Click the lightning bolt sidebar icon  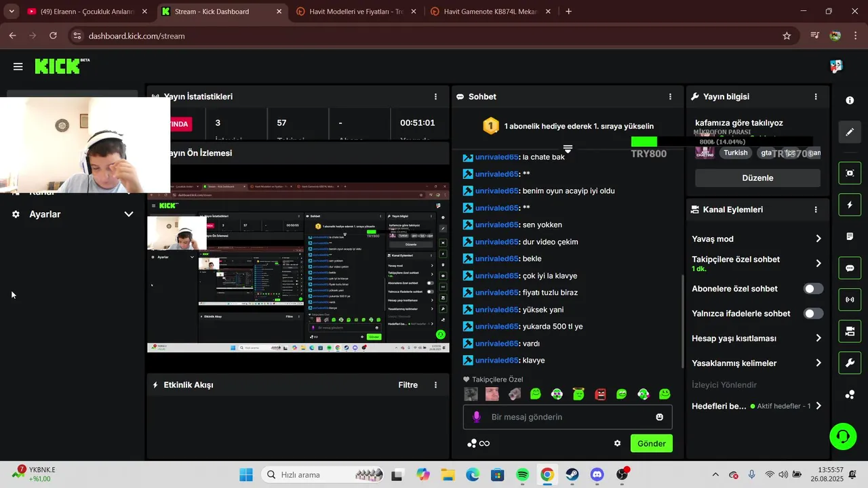(850, 205)
